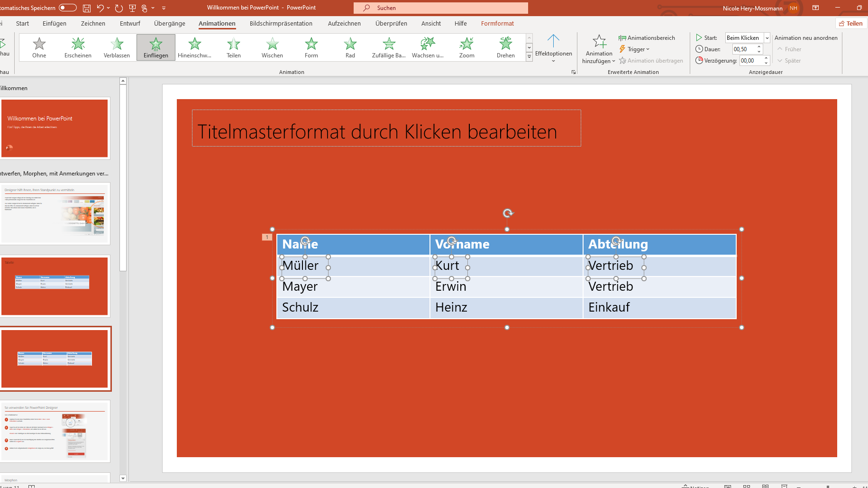Select the Zoom animation

point(466,47)
